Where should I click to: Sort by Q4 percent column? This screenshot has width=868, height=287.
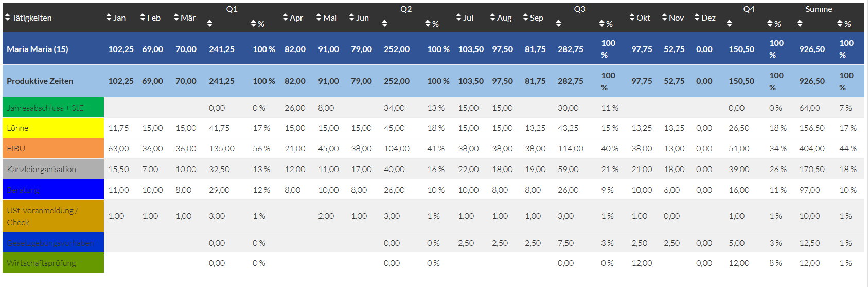coord(774,24)
